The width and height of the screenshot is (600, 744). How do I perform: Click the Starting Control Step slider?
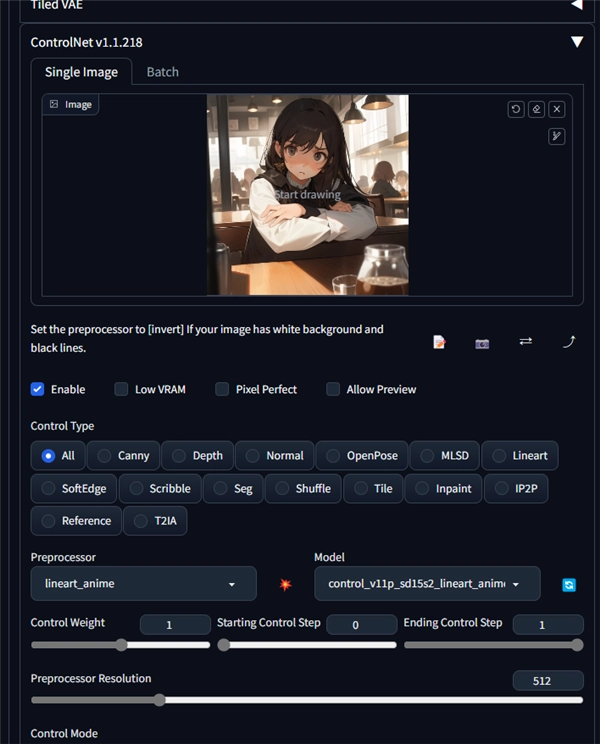pyautogui.click(x=306, y=645)
